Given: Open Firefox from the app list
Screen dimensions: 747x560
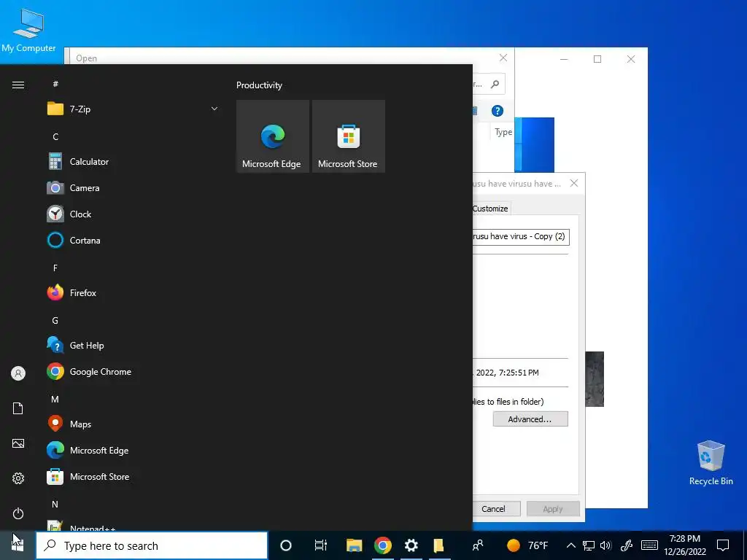Looking at the screenshot, I should point(133,292).
